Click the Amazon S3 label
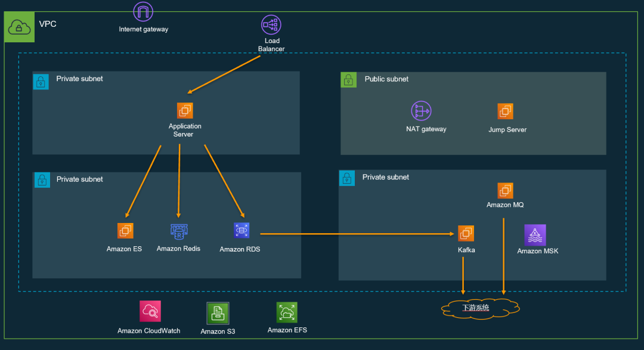This screenshot has width=644, height=350. pyautogui.click(x=218, y=332)
